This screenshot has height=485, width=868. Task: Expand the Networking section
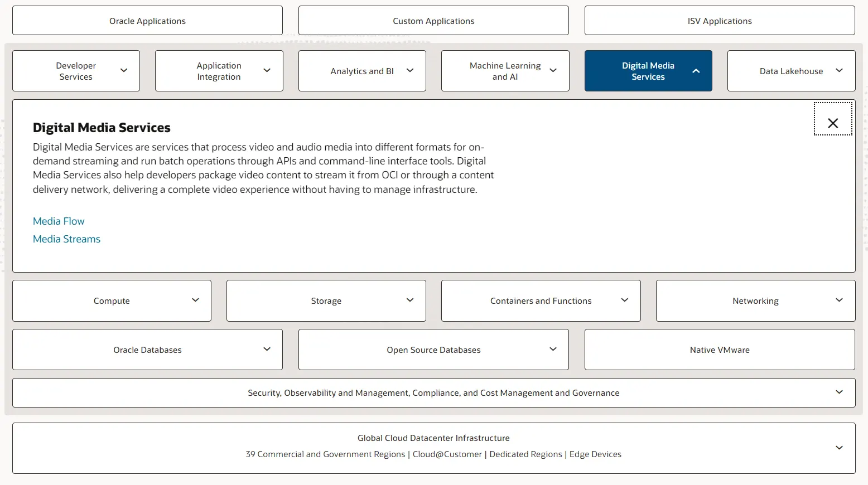(x=755, y=300)
